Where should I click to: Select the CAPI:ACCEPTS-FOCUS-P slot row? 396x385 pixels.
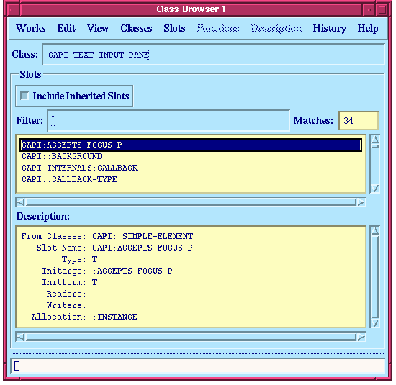click(x=190, y=145)
